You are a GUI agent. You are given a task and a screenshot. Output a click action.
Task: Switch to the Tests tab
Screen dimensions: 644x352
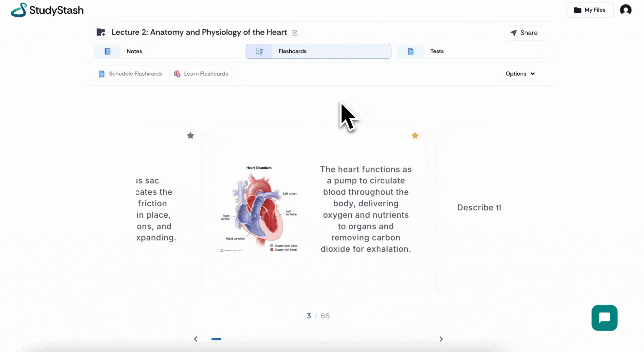click(x=437, y=51)
